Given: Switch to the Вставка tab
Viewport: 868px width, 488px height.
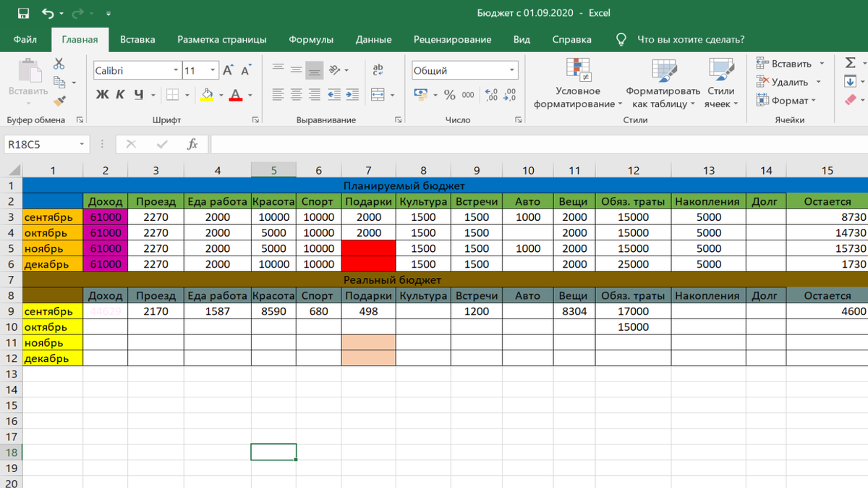Looking at the screenshot, I should coord(137,39).
